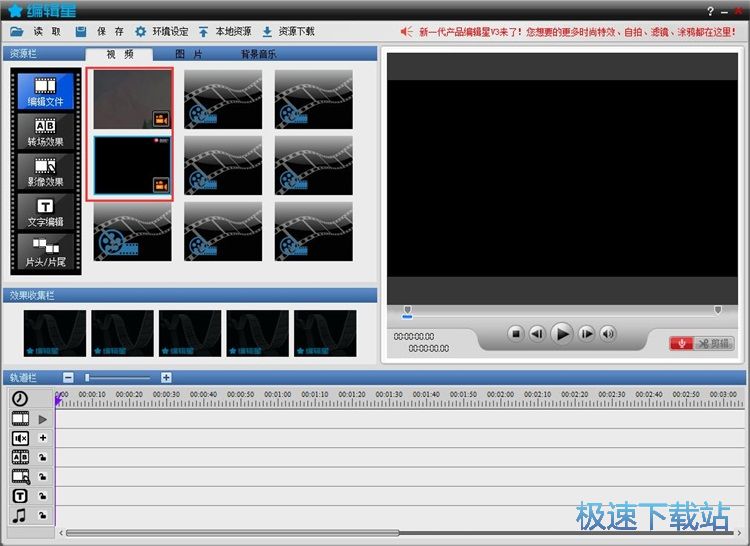
Task: Switch to 背景音乐 tab
Action: point(258,55)
